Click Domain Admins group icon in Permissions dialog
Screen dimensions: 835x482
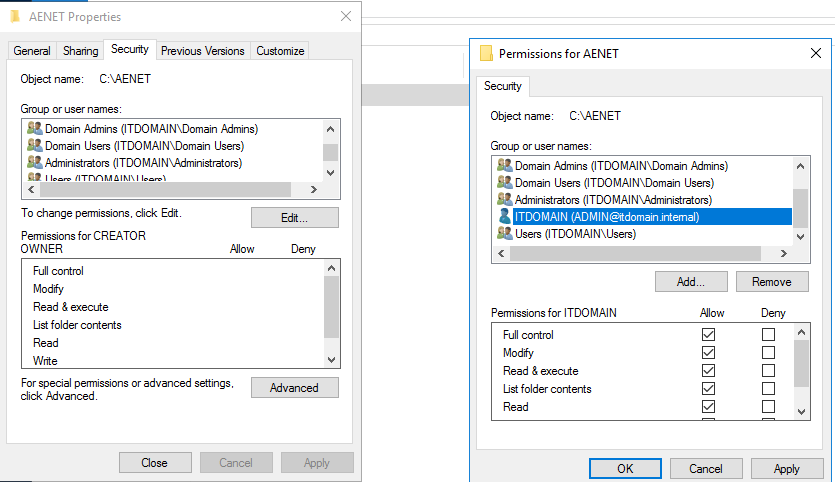tap(505, 166)
